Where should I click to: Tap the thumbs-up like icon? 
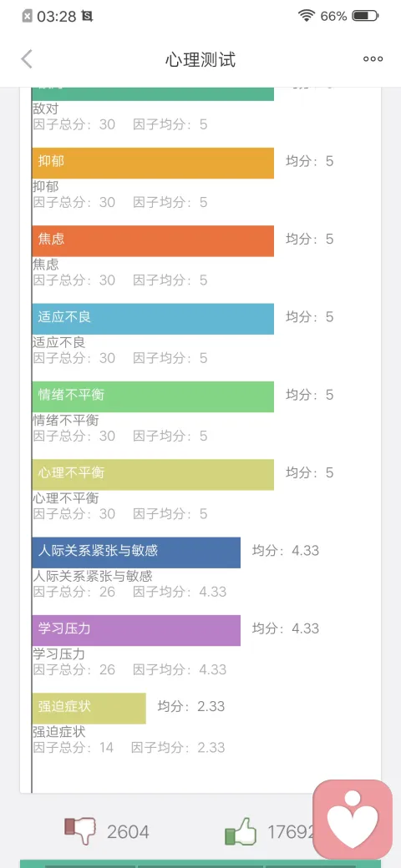point(241,831)
